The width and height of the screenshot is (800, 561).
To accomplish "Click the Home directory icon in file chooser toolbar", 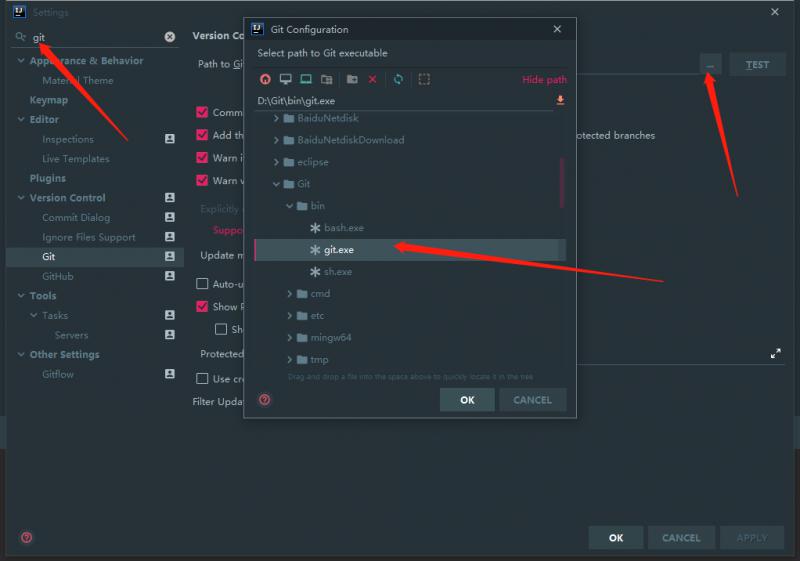I will click(265, 79).
